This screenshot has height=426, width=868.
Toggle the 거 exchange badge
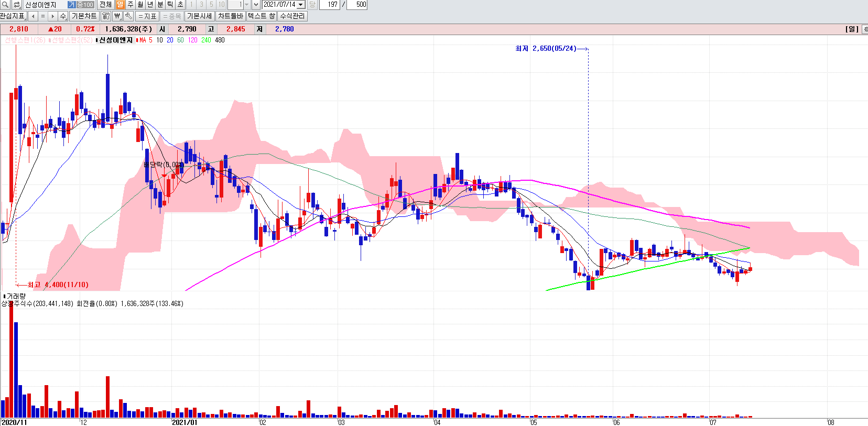point(72,5)
